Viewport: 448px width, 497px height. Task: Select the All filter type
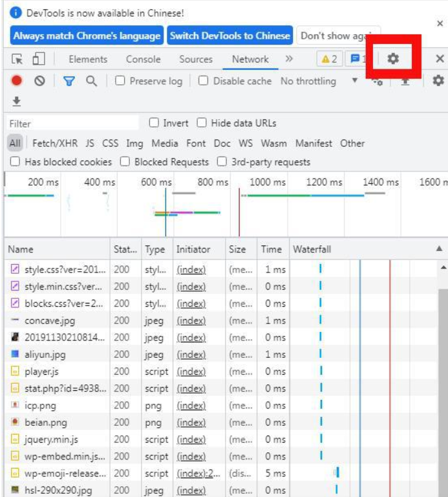tap(15, 143)
